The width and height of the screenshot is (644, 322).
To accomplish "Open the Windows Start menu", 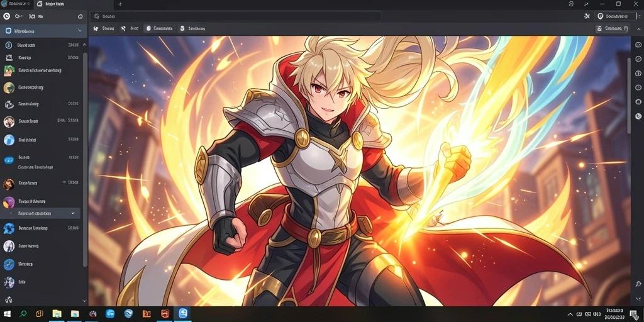I will click(x=8, y=314).
